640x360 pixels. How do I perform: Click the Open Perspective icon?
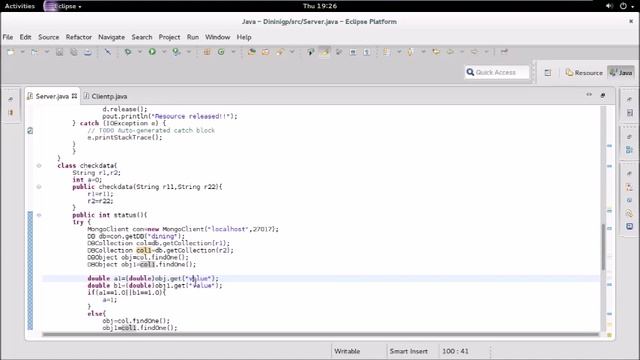(x=548, y=73)
